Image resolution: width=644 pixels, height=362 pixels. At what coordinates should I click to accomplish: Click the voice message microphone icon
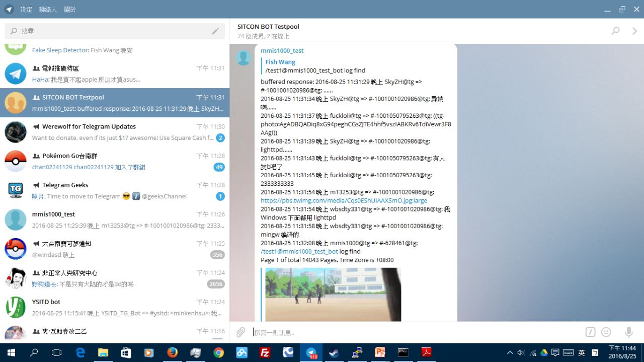pos(628,332)
